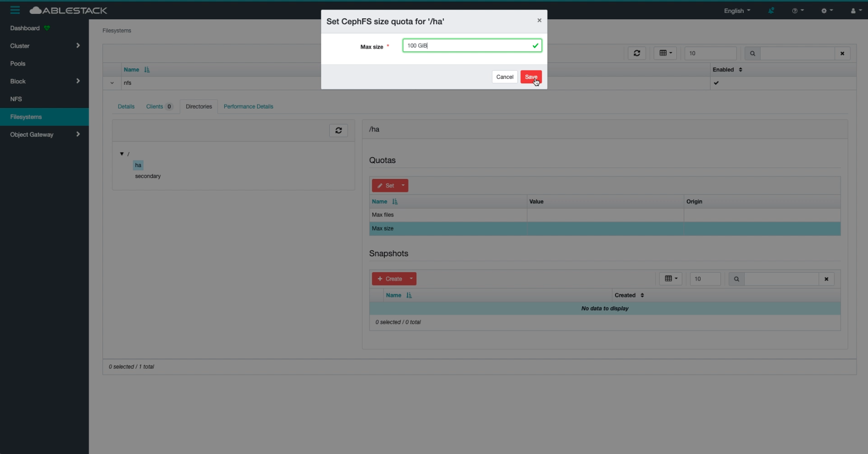Screen dimensions: 868x454
Task: Focus the filesystems table search field
Action: (797, 53)
